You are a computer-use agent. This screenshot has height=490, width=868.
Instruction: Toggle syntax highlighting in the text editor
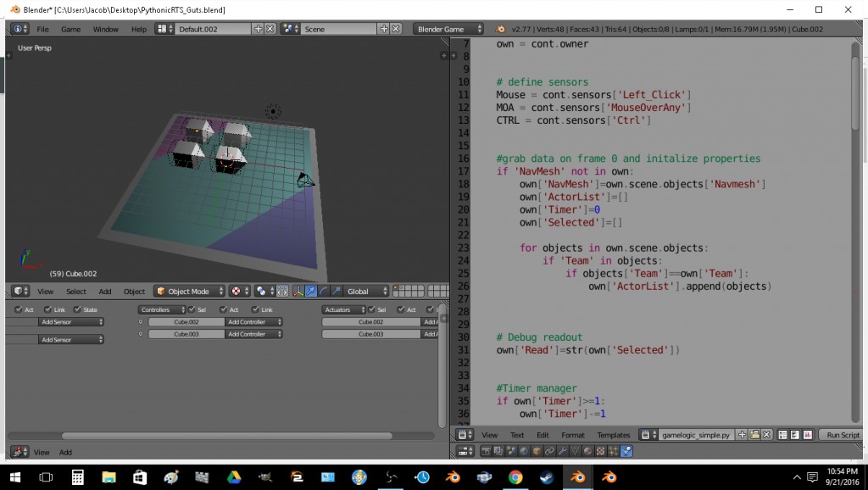pos(806,434)
